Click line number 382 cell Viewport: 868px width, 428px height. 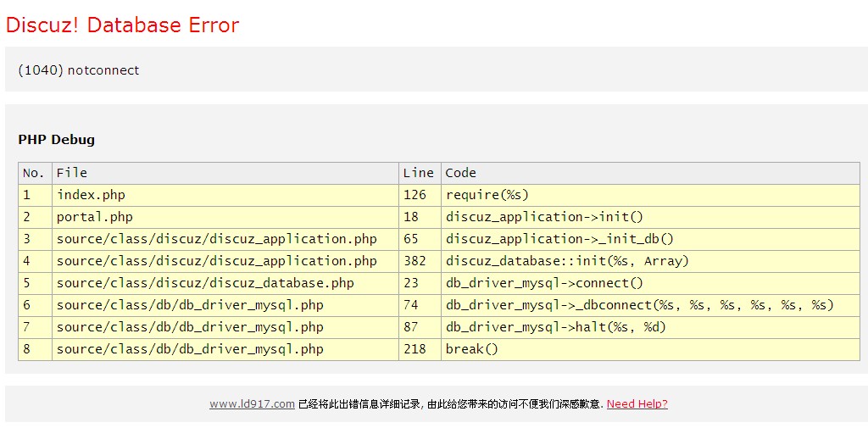point(415,261)
